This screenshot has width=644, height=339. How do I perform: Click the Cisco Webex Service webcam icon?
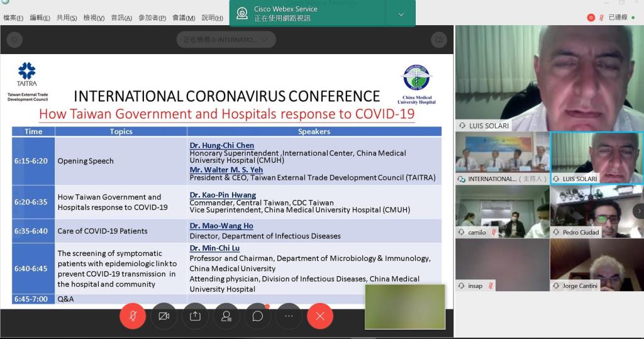(242, 14)
